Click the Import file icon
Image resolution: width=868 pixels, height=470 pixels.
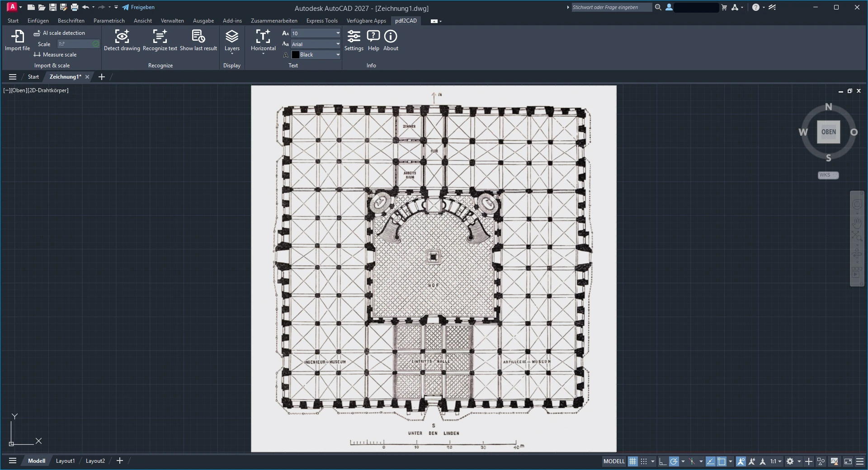(x=17, y=37)
